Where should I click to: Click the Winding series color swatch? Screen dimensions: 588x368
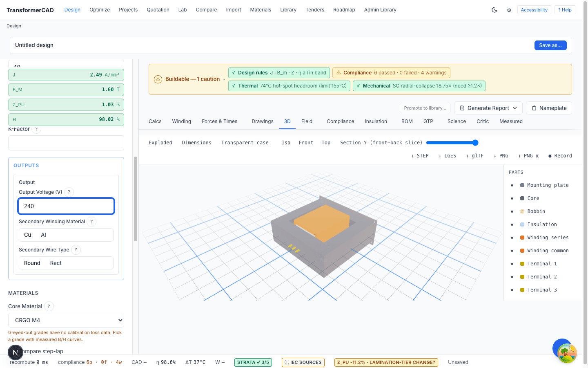click(x=522, y=238)
